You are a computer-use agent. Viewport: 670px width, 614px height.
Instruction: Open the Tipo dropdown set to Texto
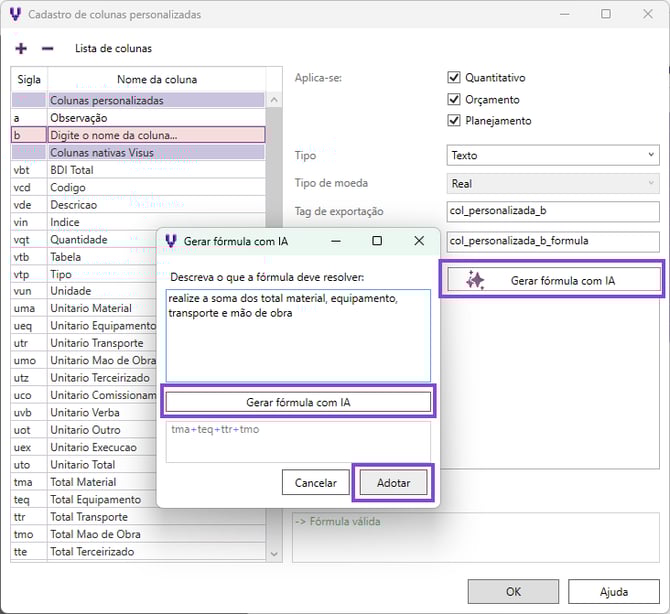(x=552, y=155)
